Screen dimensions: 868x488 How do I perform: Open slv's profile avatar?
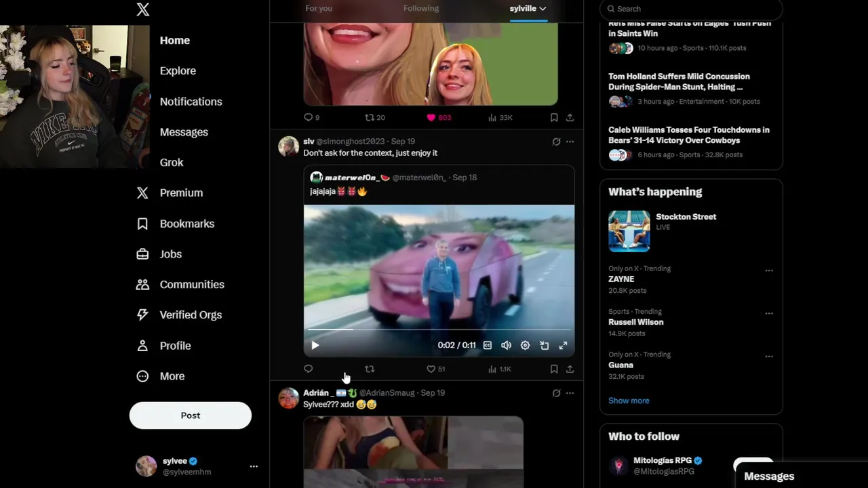click(x=288, y=146)
